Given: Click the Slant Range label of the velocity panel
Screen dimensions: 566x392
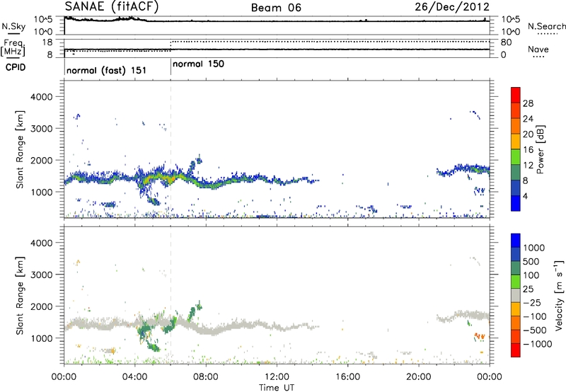Looking at the screenshot, I should [20, 296].
